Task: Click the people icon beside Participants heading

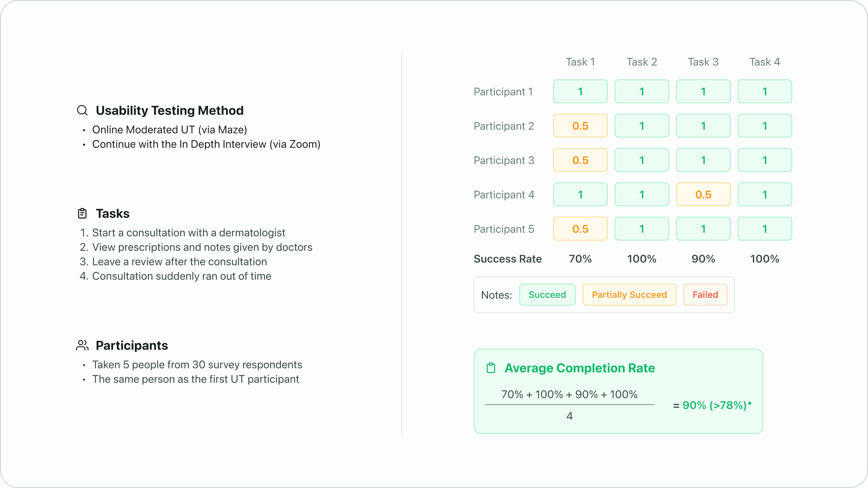Action: coord(82,345)
